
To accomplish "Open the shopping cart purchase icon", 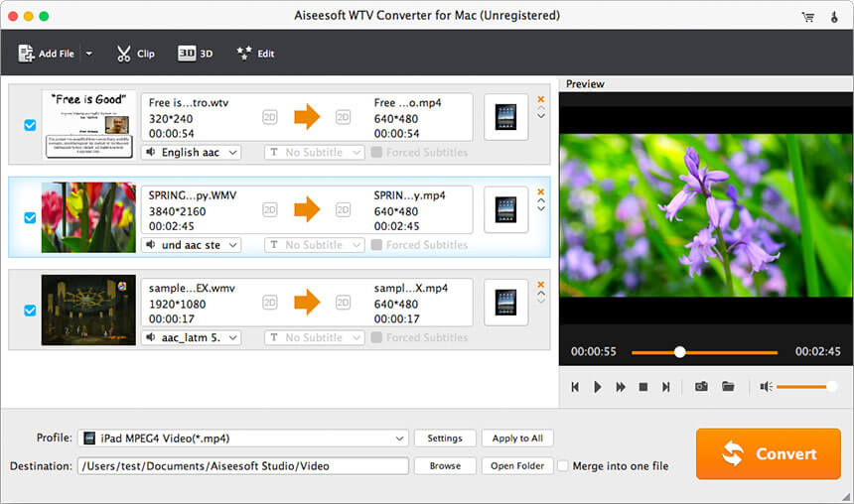I will (808, 17).
